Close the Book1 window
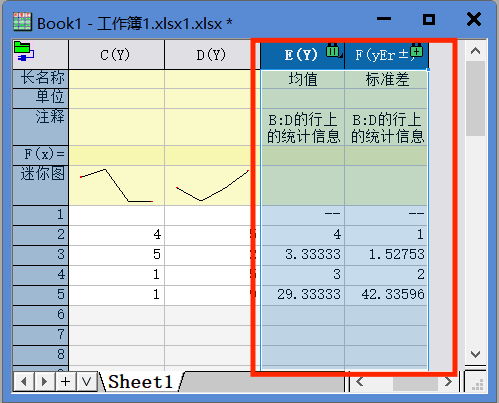This screenshot has width=499, height=403. (x=474, y=19)
